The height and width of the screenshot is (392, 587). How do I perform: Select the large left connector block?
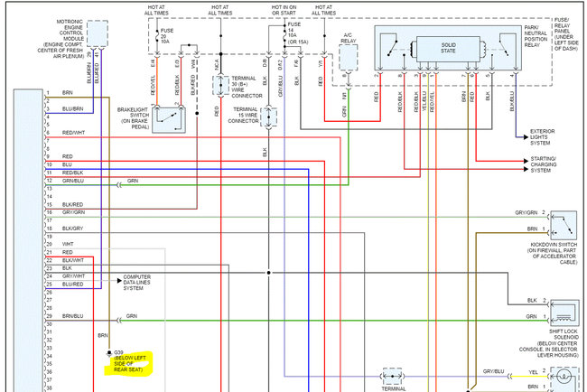tap(29, 240)
